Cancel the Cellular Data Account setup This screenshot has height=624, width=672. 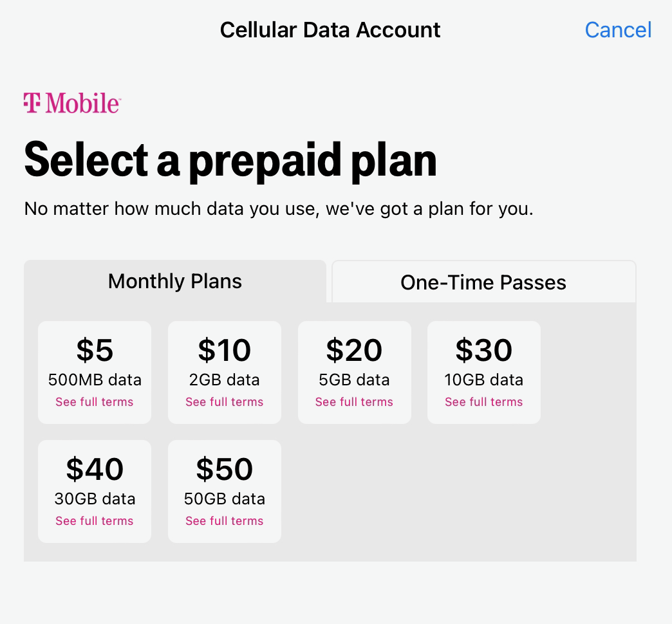pos(618,30)
